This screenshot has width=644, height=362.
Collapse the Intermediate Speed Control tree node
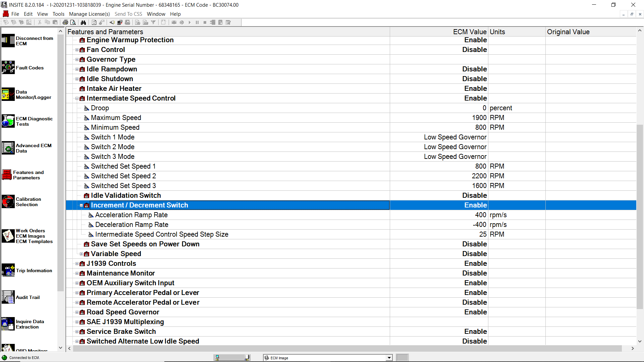pyautogui.click(x=77, y=99)
